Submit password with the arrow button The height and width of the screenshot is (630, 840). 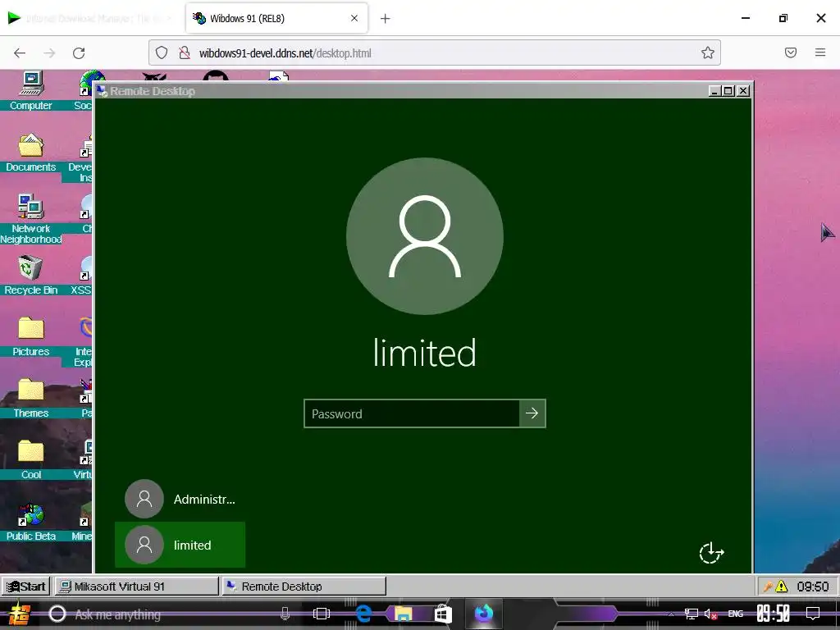pos(532,413)
